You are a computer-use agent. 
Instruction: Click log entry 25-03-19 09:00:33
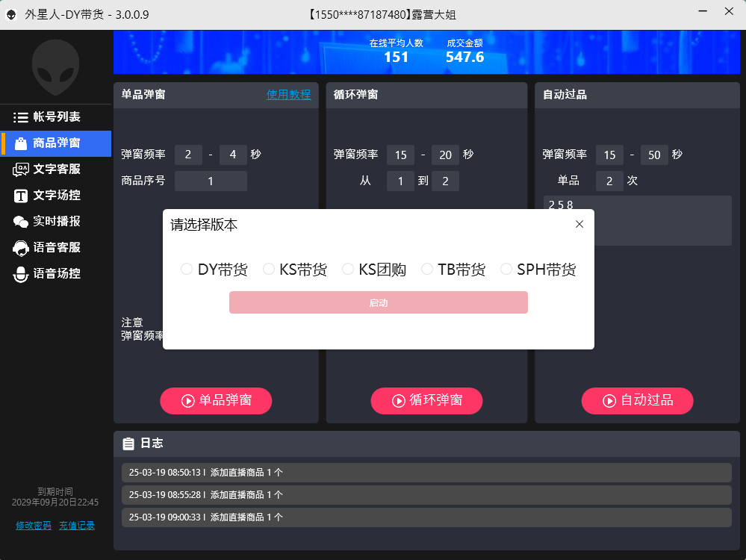pyautogui.click(x=426, y=517)
